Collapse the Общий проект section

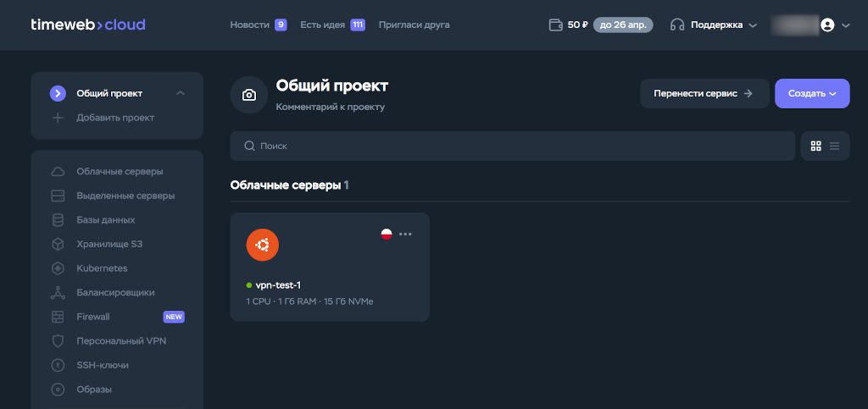pyautogui.click(x=180, y=93)
